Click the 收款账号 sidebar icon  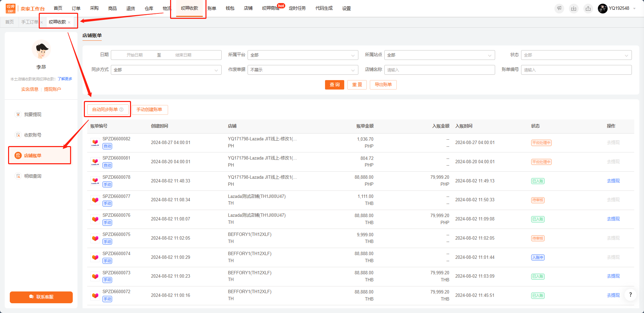18,135
